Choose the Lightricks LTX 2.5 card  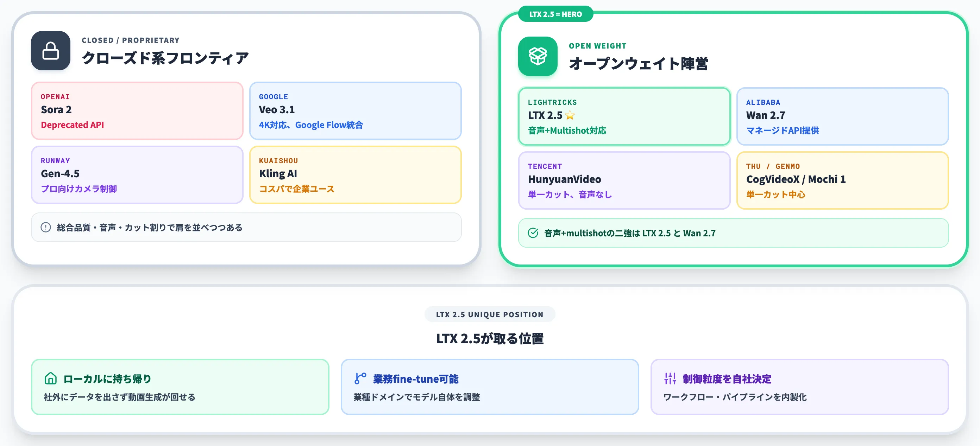click(624, 116)
